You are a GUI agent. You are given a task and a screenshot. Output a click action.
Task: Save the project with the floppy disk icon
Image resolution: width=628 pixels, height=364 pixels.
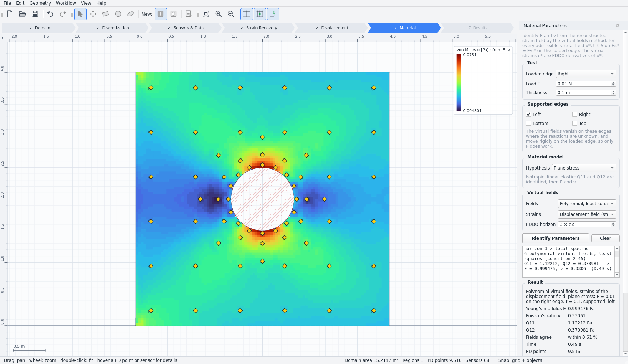[35, 14]
